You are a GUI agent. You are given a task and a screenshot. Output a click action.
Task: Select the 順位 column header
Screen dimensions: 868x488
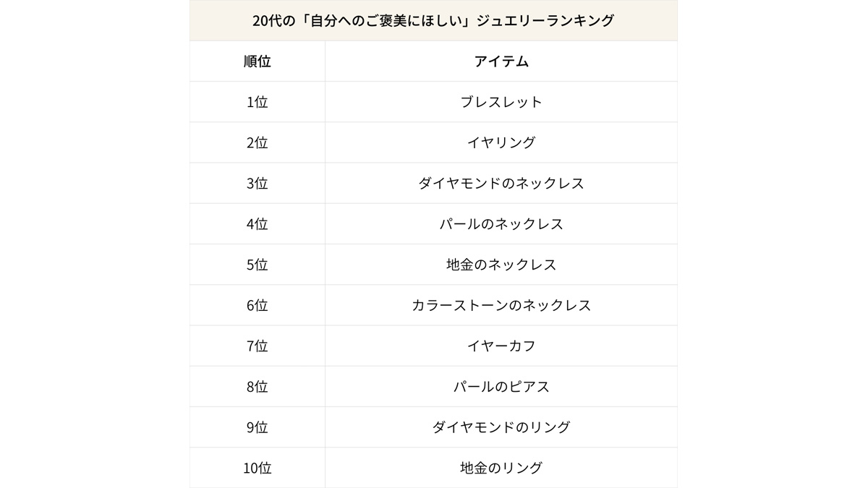tap(258, 61)
